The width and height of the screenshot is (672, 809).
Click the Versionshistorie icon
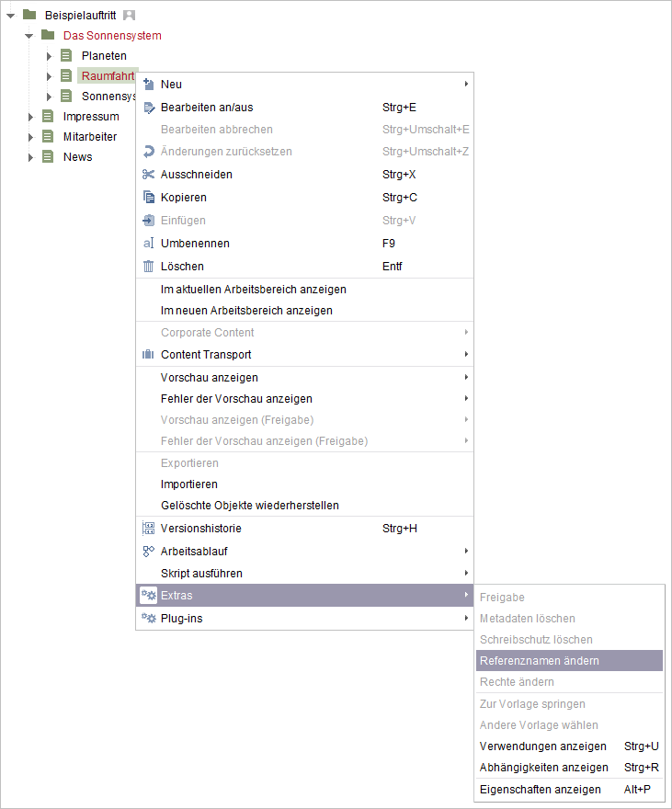click(x=149, y=529)
